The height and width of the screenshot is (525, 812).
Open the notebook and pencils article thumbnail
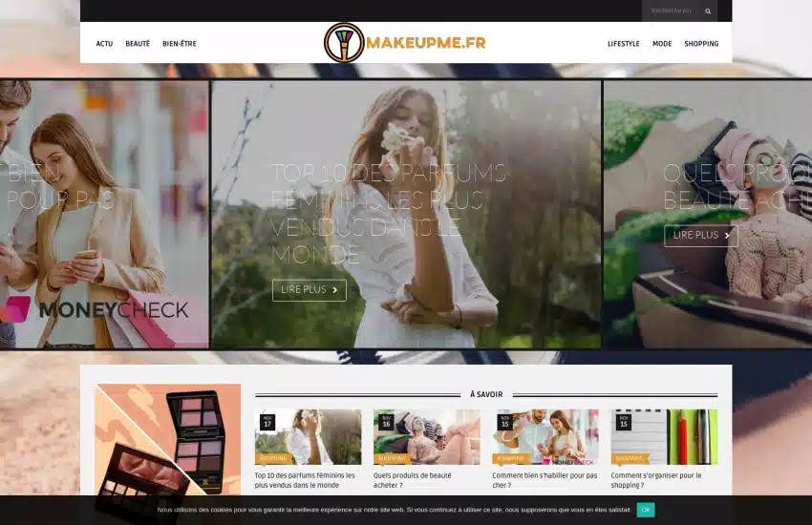(664, 436)
